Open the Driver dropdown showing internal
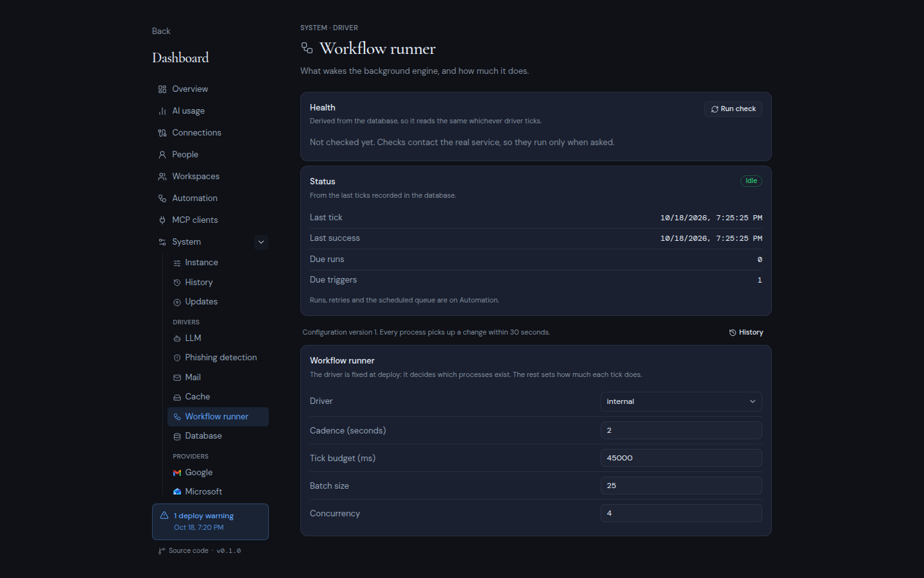Image resolution: width=924 pixels, height=578 pixels. [x=681, y=401]
